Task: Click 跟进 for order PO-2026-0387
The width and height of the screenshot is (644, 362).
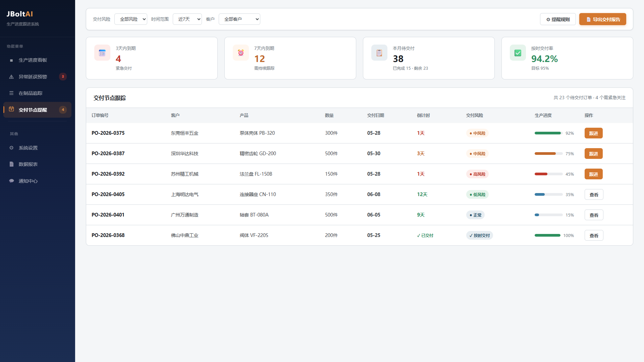Action: click(594, 154)
